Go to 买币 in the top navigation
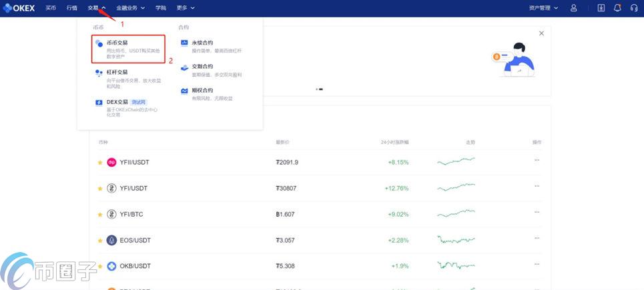The width and height of the screenshot is (644, 290). [51, 8]
